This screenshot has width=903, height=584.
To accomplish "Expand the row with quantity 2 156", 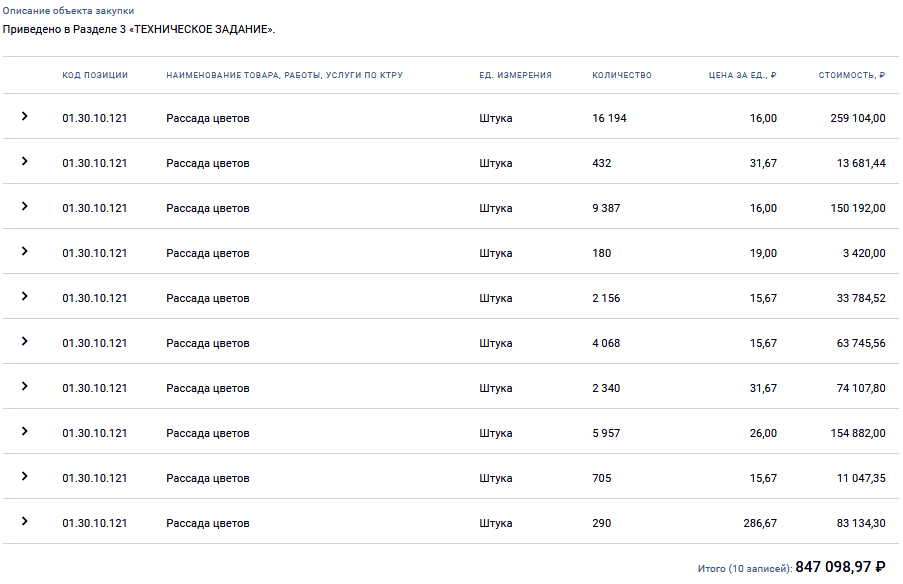I will [24, 297].
